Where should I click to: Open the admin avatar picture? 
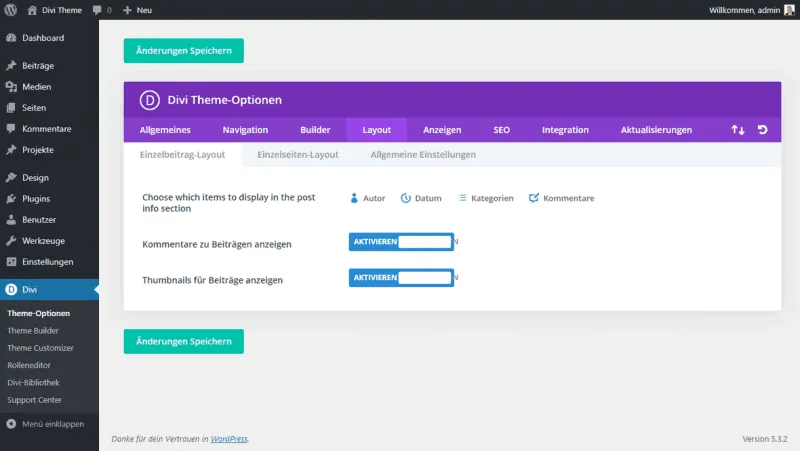[789, 10]
